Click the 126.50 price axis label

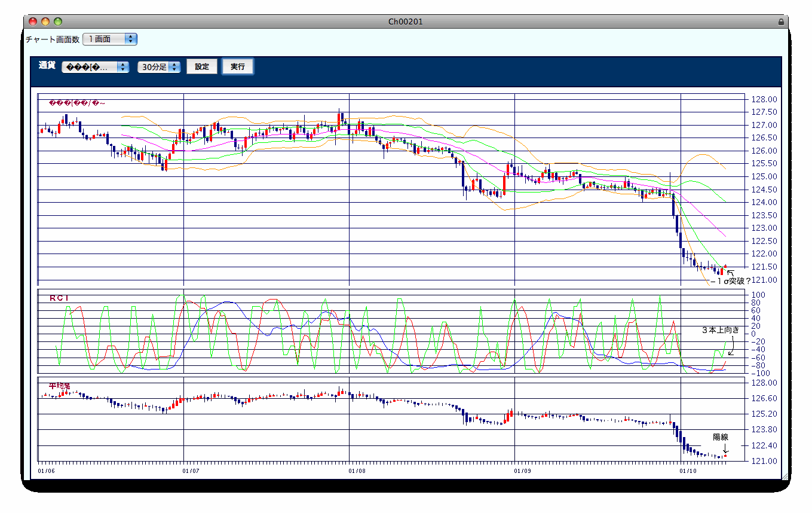click(x=764, y=138)
